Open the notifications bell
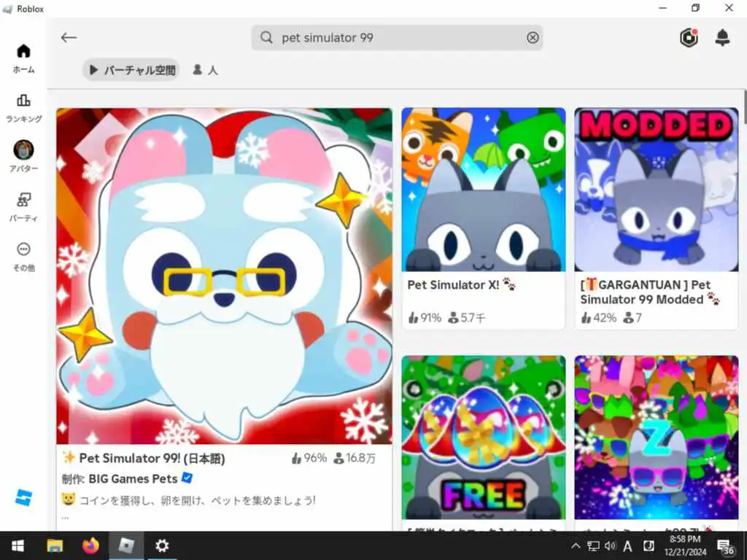The height and width of the screenshot is (560, 747). tap(722, 38)
